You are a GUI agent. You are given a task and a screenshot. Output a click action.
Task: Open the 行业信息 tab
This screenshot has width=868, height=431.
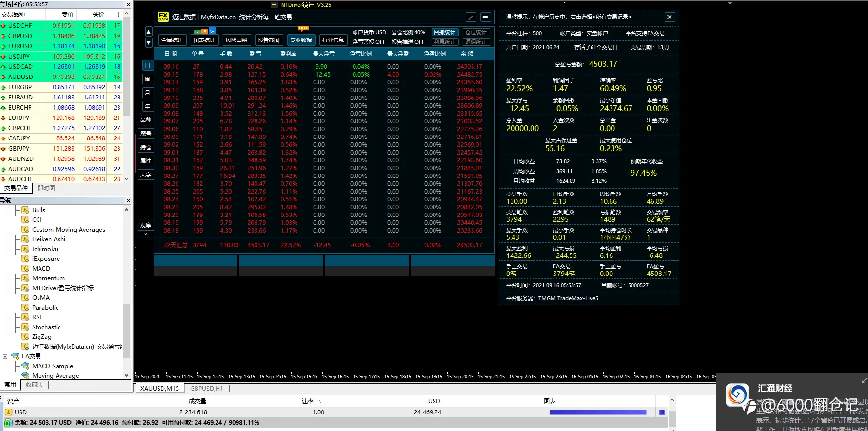[333, 40]
